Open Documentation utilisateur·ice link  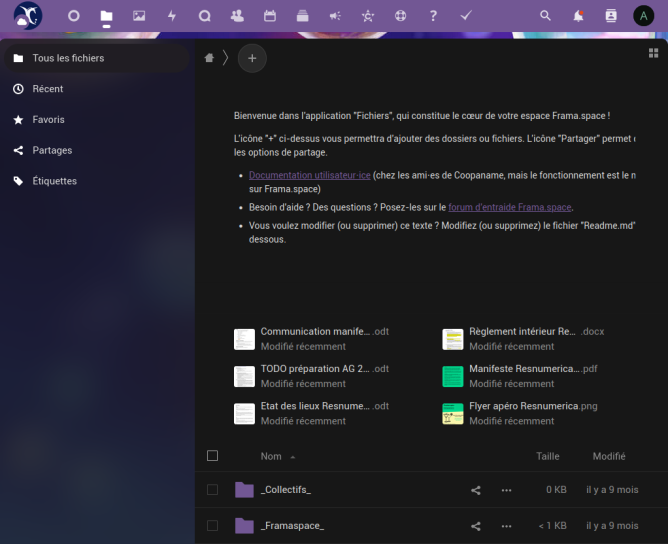[310, 175]
